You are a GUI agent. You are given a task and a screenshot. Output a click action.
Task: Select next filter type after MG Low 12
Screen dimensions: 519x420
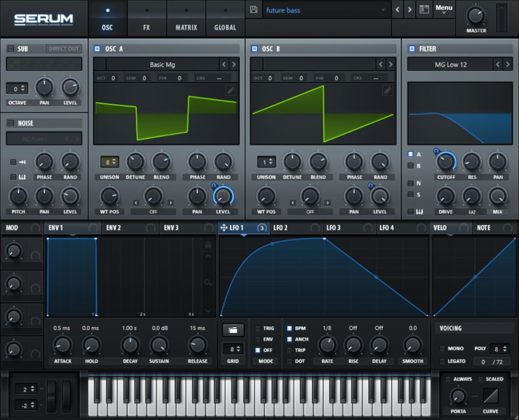coord(507,64)
